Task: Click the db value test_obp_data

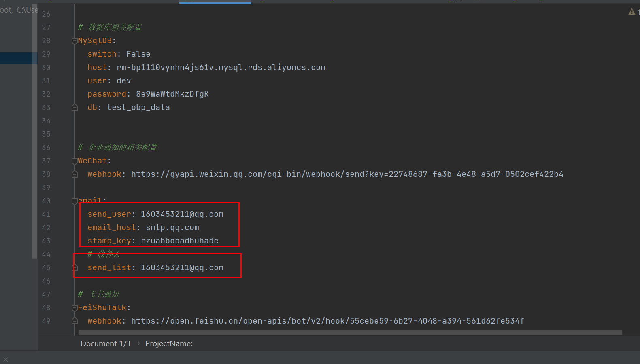Action: pyautogui.click(x=138, y=108)
